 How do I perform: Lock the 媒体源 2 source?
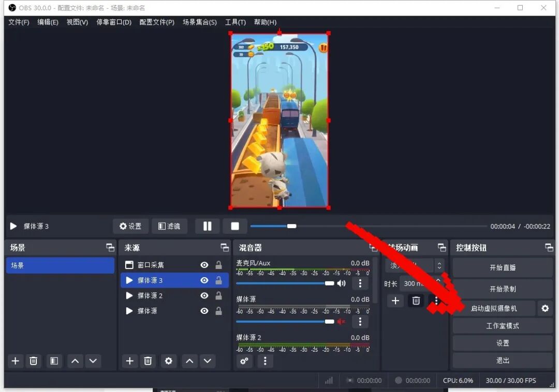pyautogui.click(x=218, y=295)
